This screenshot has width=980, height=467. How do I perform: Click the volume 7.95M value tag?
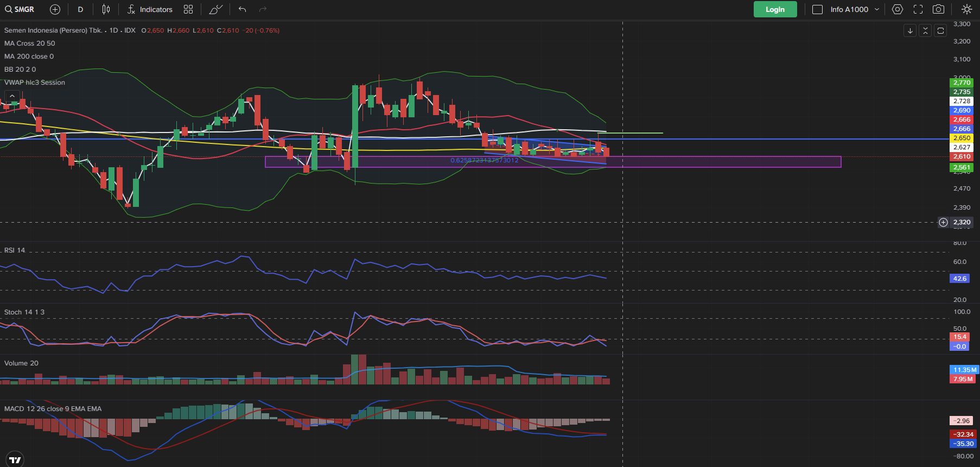coord(963,379)
